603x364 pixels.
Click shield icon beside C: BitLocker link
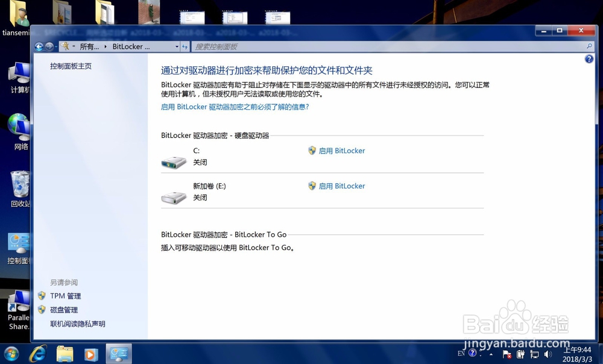(x=312, y=150)
